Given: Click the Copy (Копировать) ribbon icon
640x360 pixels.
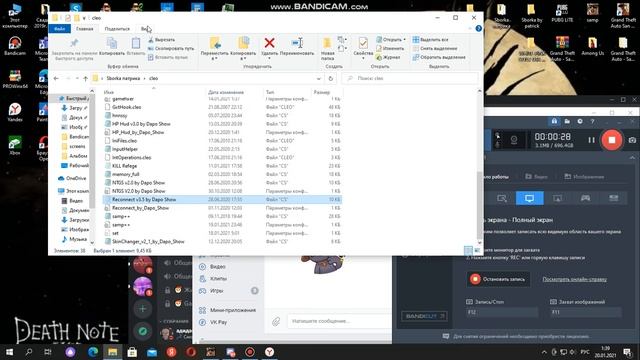Looking at the screenshot, I should tap(112, 43).
